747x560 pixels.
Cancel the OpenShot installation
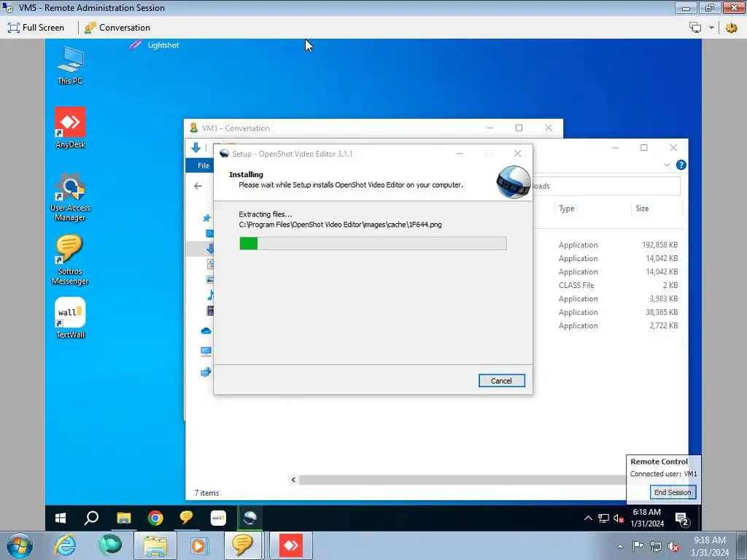click(501, 381)
